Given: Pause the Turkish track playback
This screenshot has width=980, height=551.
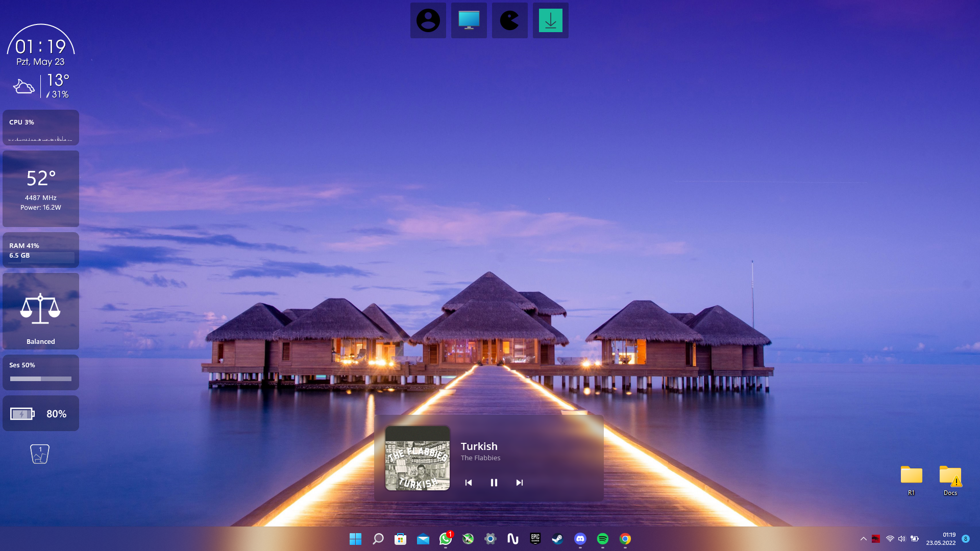Looking at the screenshot, I should pyautogui.click(x=494, y=483).
